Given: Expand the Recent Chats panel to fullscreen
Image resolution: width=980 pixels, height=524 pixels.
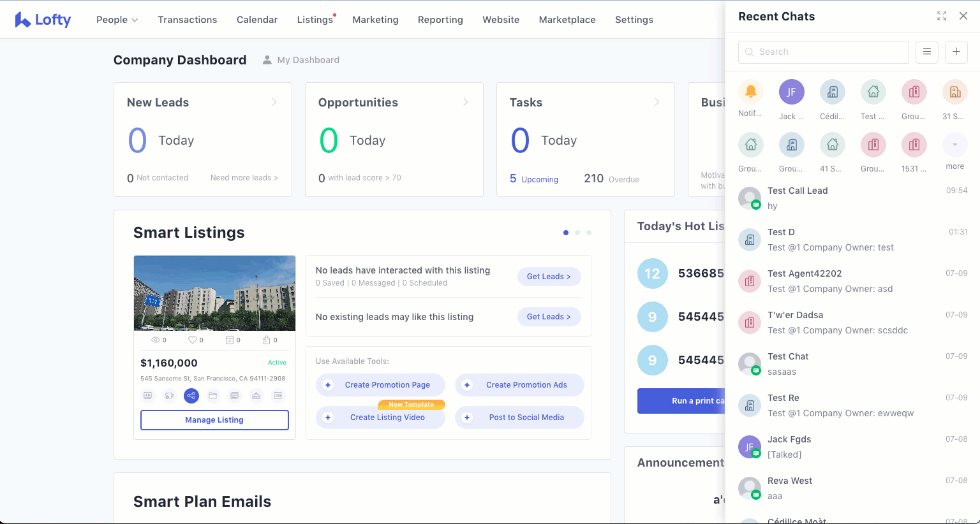Looking at the screenshot, I should coord(942,16).
